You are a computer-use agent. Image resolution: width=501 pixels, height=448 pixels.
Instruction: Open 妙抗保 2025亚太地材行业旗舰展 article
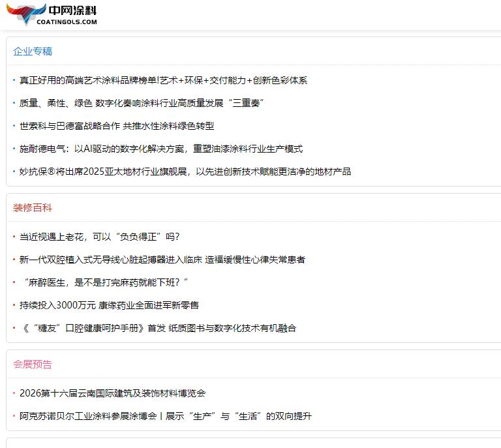[185, 172]
